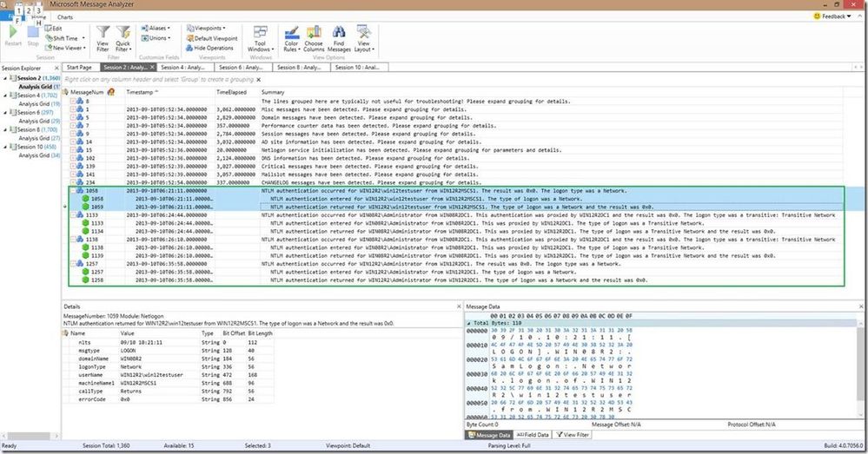
Task: Click the Bit Offset column header
Action: [x=233, y=333]
